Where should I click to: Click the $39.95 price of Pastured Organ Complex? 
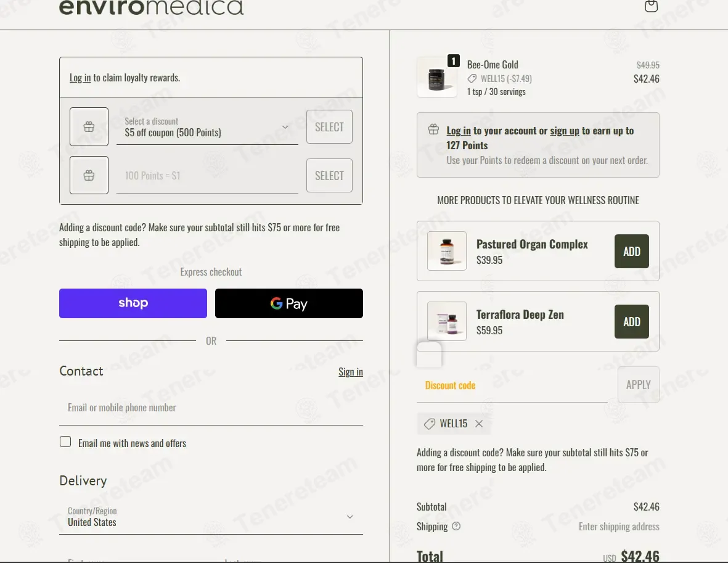pyautogui.click(x=489, y=260)
